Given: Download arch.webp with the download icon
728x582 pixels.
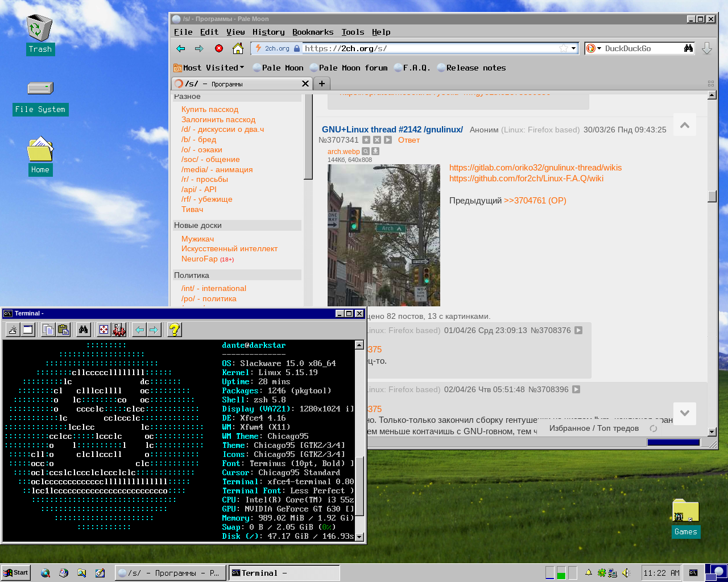Looking at the screenshot, I should pyautogui.click(x=375, y=151).
